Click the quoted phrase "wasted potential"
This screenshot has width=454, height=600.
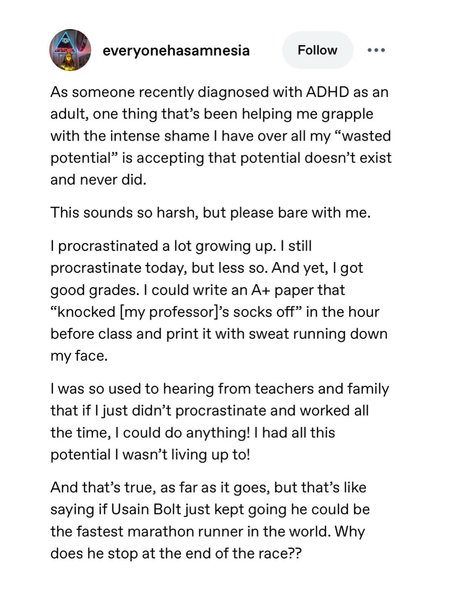[x=221, y=147]
